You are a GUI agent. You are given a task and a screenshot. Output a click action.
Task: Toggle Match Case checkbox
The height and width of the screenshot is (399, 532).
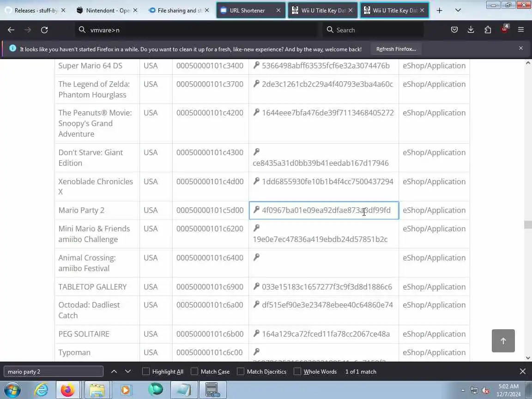pos(194,371)
